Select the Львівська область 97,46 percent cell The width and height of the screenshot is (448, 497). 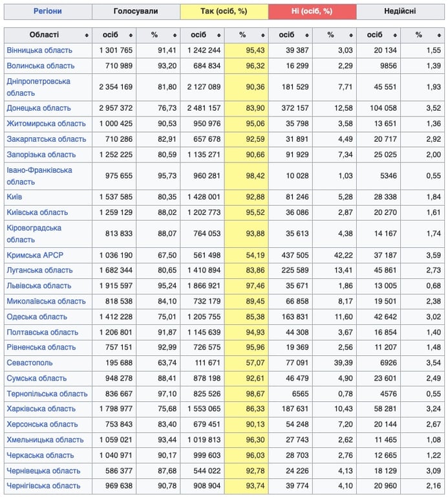pos(246,286)
